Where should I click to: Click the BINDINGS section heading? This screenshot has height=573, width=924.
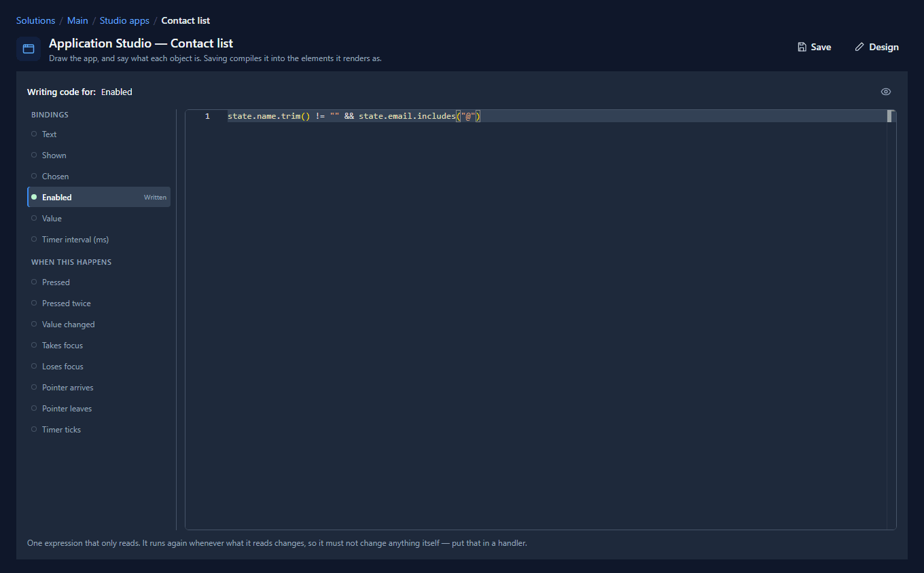(50, 115)
